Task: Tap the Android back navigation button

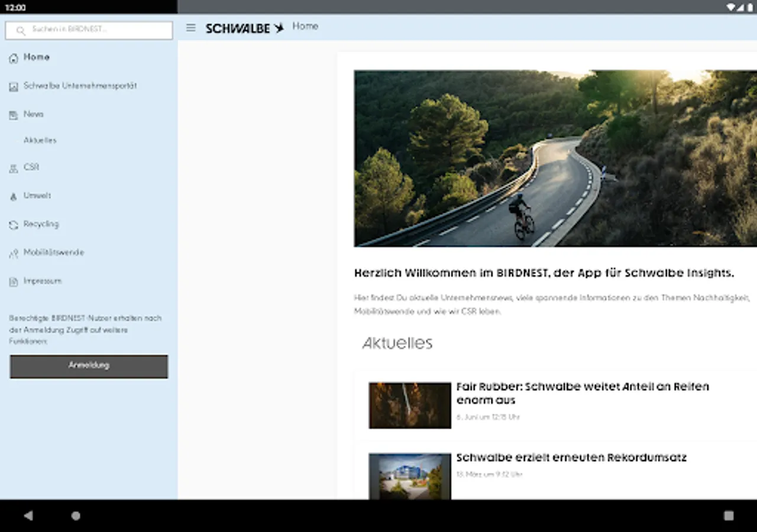Action: point(28,515)
